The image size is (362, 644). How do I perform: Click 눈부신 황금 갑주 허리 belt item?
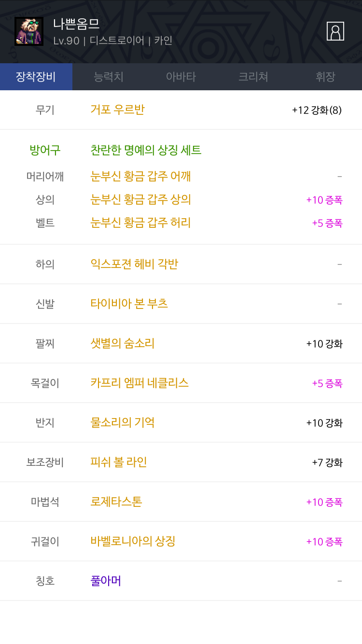140,223
